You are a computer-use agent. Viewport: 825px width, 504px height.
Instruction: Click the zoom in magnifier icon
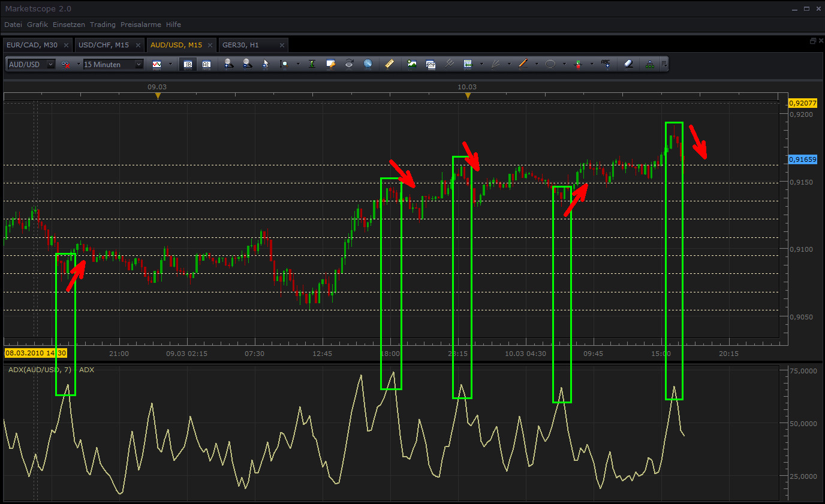point(228,64)
